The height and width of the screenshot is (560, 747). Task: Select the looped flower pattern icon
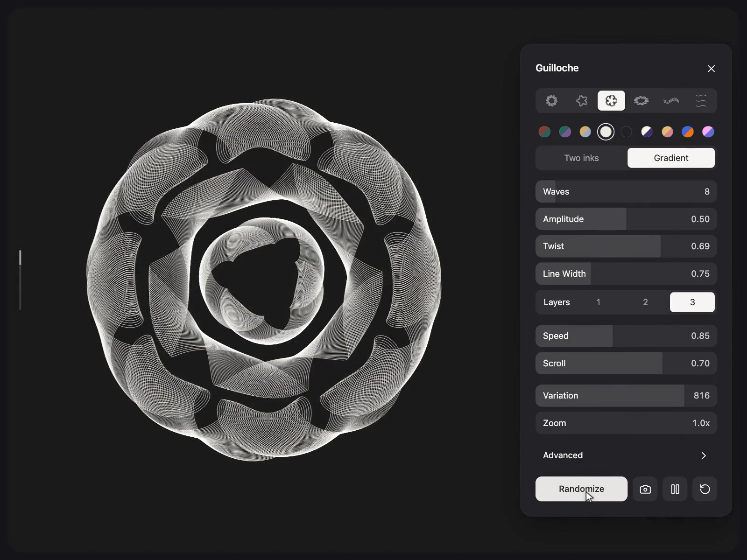[612, 101]
